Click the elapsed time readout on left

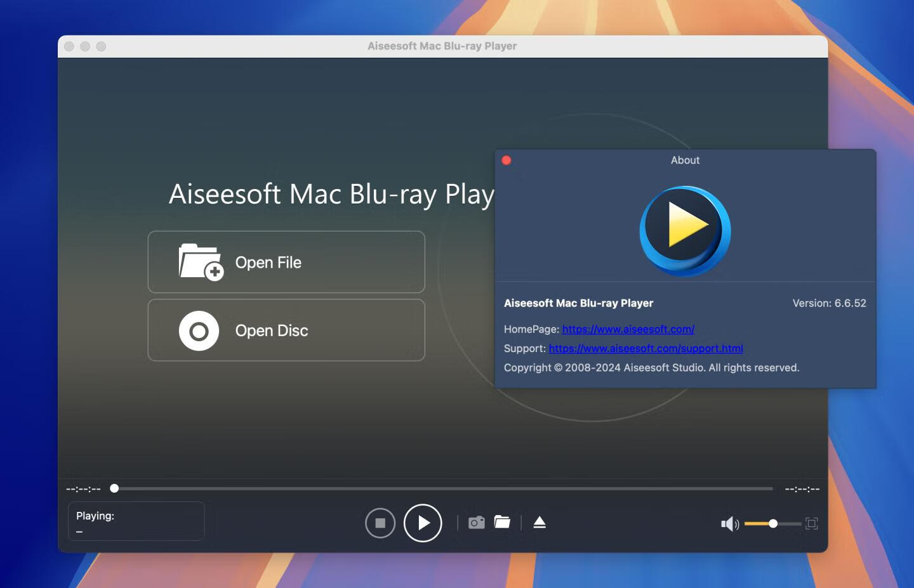(x=83, y=489)
